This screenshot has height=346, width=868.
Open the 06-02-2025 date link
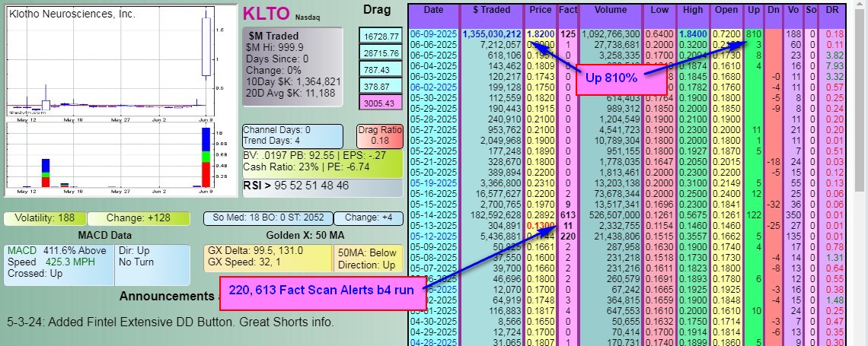tap(433, 87)
